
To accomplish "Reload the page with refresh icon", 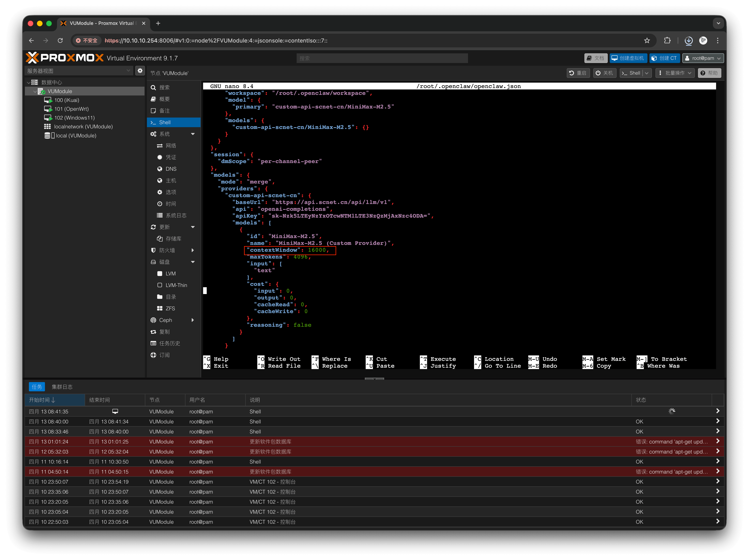I will (60, 41).
